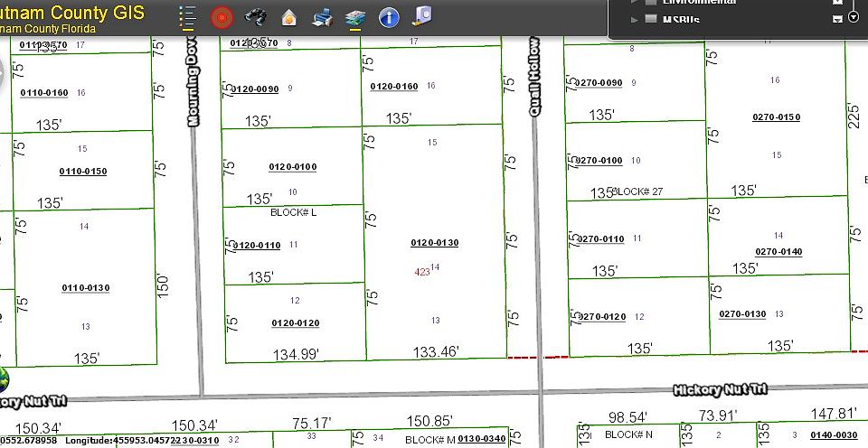Viewport: 868px width, 448px height.
Task: Open the print map tool
Action: point(322,17)
